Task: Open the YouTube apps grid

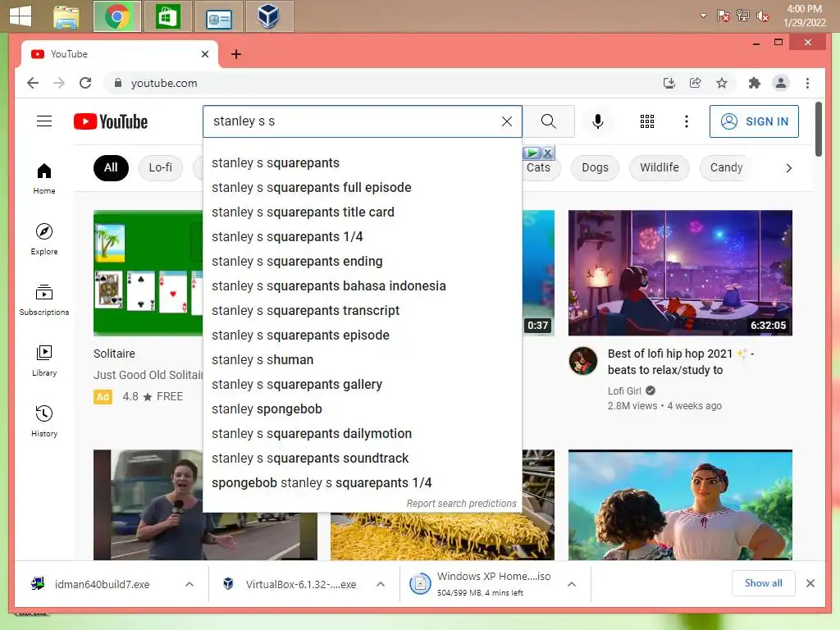Action: (646, 121)
